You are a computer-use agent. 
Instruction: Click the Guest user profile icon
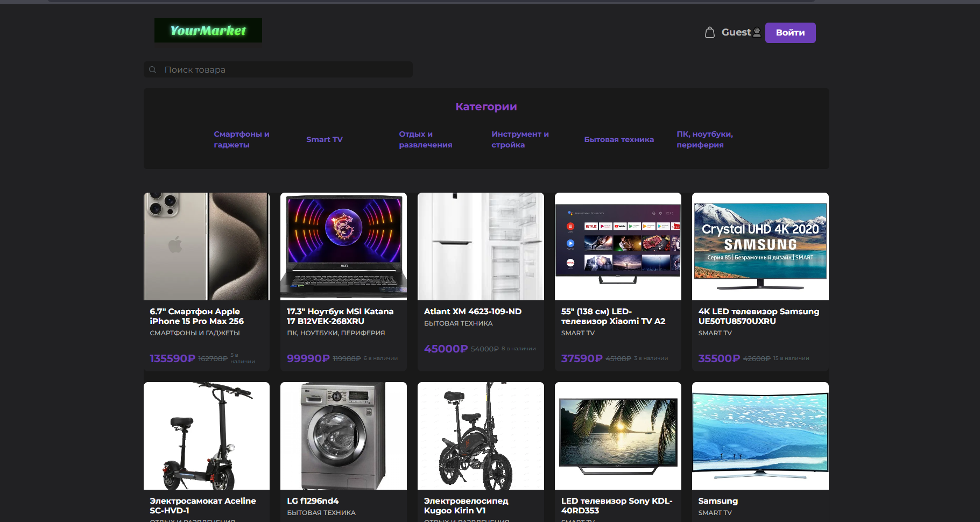click(757, 32)
